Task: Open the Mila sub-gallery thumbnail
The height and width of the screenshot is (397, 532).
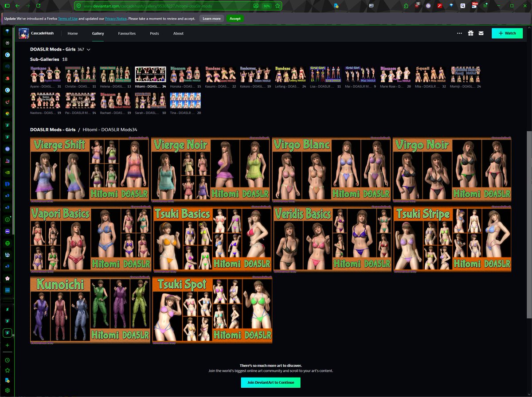Action: point(430,74)
